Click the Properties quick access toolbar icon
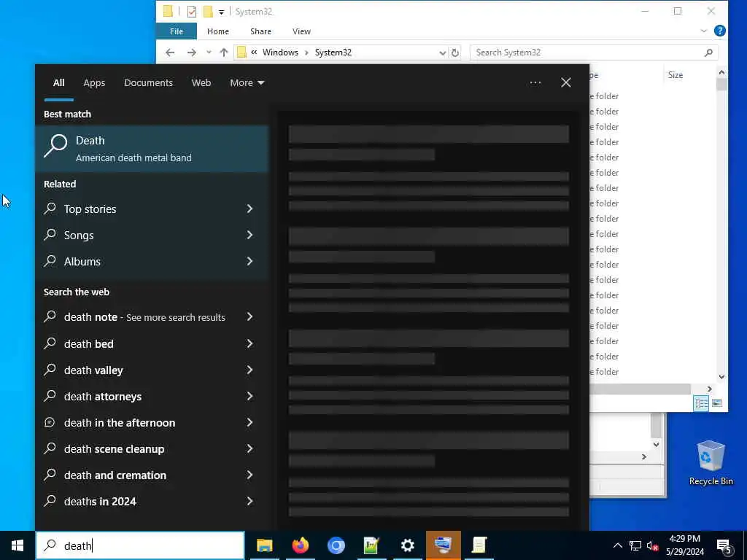 [x=192, y=12]
